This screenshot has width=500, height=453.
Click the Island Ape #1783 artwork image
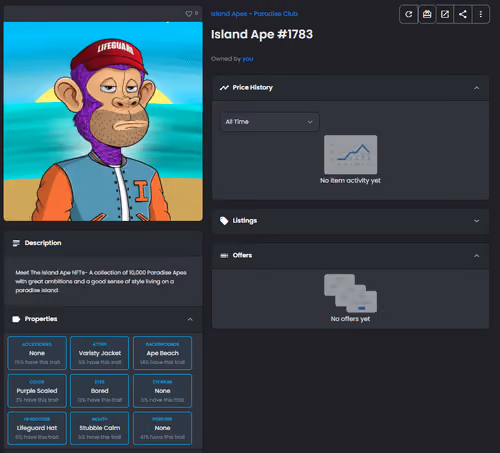coord(103,121)
